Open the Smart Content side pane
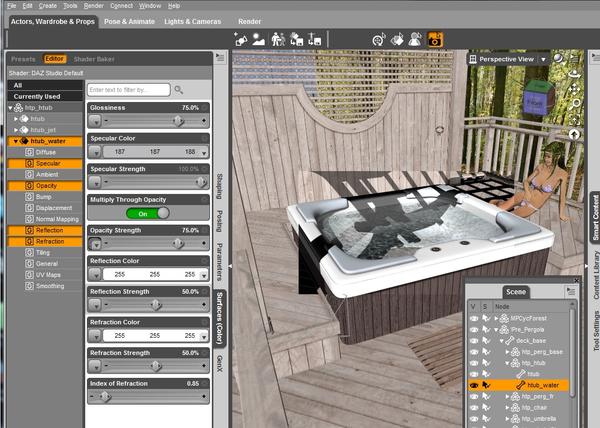 point(595,218)
